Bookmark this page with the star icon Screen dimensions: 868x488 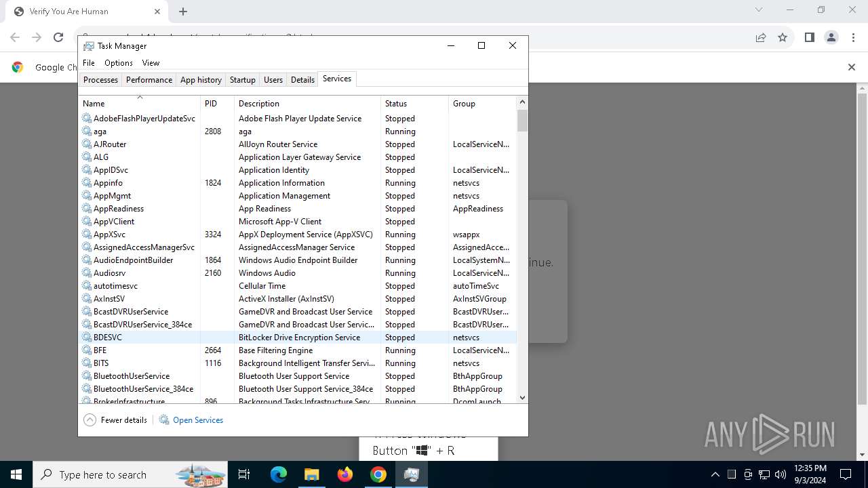[x=783, y=37]
